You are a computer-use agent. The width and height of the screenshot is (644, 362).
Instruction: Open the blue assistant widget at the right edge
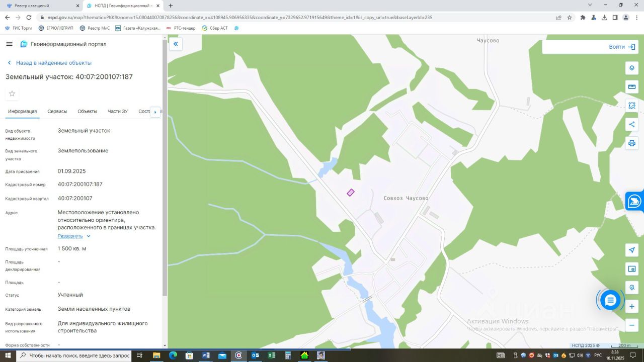pos(635,201)
